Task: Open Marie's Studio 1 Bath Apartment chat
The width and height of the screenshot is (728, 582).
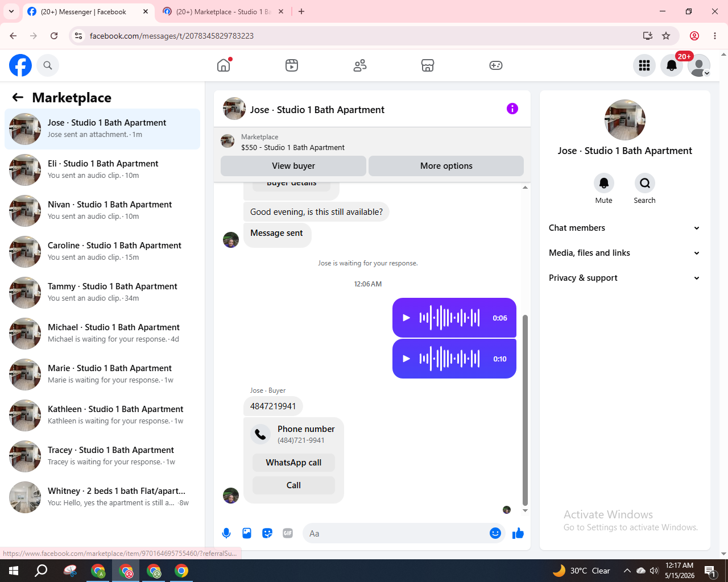Action: [102, 375]
